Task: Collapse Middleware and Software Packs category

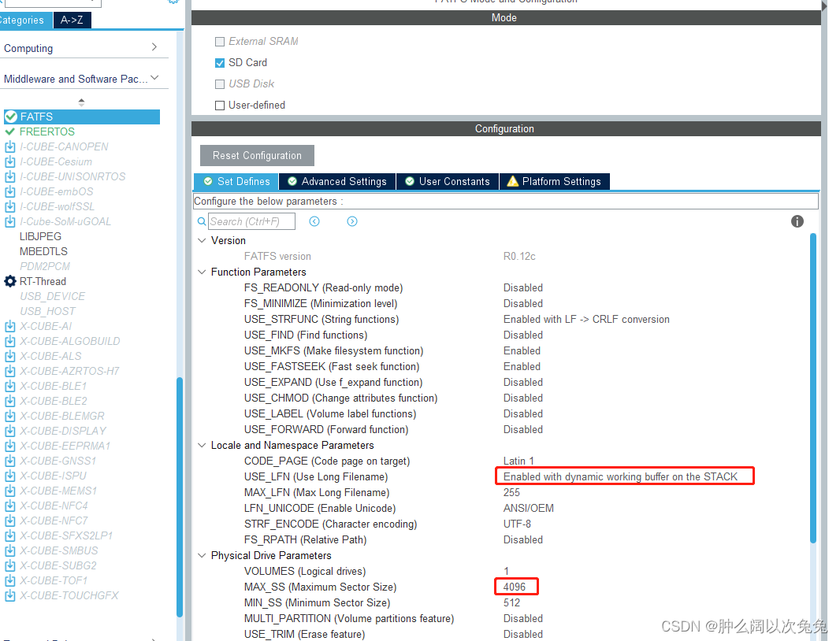Action: point(154,78)
